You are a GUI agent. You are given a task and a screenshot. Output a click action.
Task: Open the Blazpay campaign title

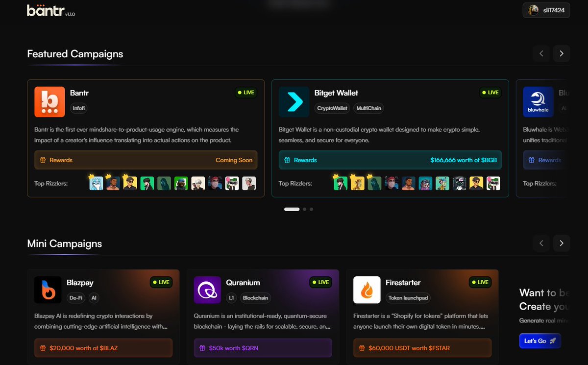pos(80,283)
